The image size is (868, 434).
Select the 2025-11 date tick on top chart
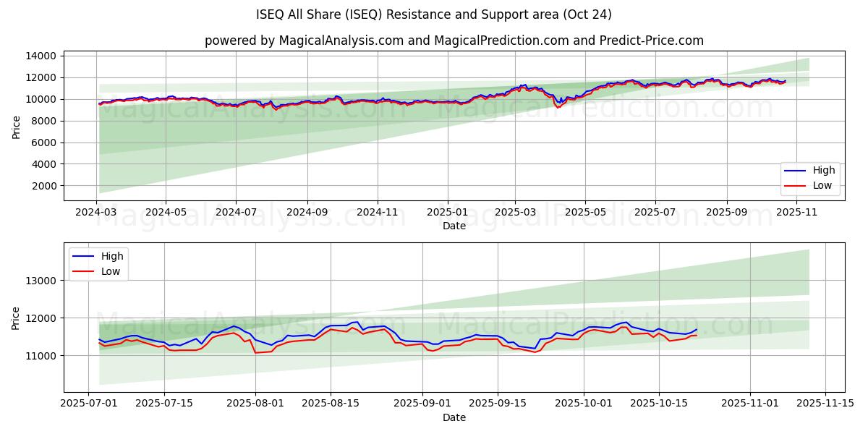(796, 213)
